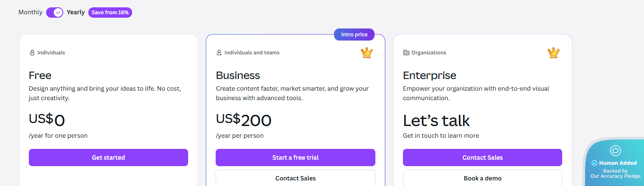
Task: Start a free trial of Business
Action: pos(295,158)
